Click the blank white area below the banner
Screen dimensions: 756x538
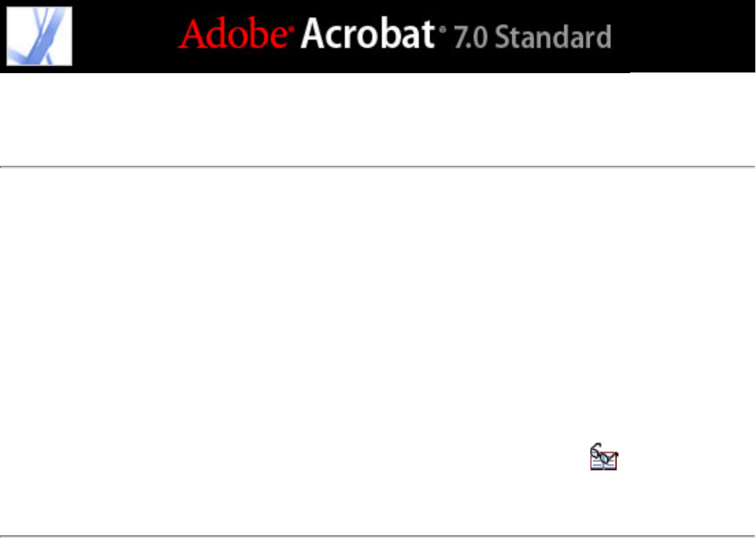click(378, 120)
